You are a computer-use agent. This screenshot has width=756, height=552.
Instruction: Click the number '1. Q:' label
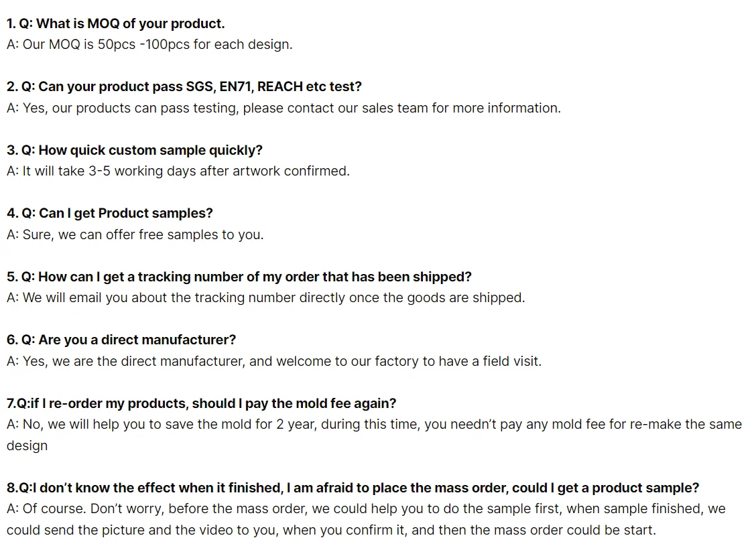[x=19, y=23]
